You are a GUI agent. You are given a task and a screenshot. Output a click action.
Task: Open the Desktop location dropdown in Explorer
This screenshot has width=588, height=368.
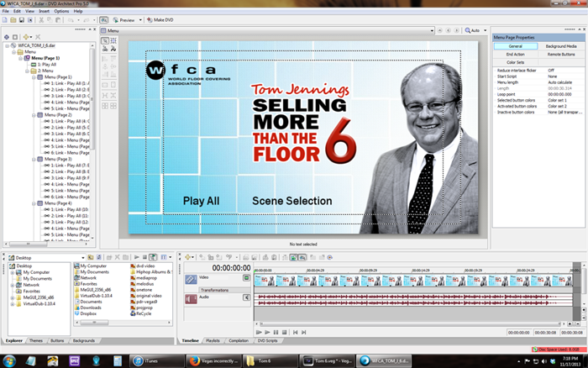click(x=83, y=258)
